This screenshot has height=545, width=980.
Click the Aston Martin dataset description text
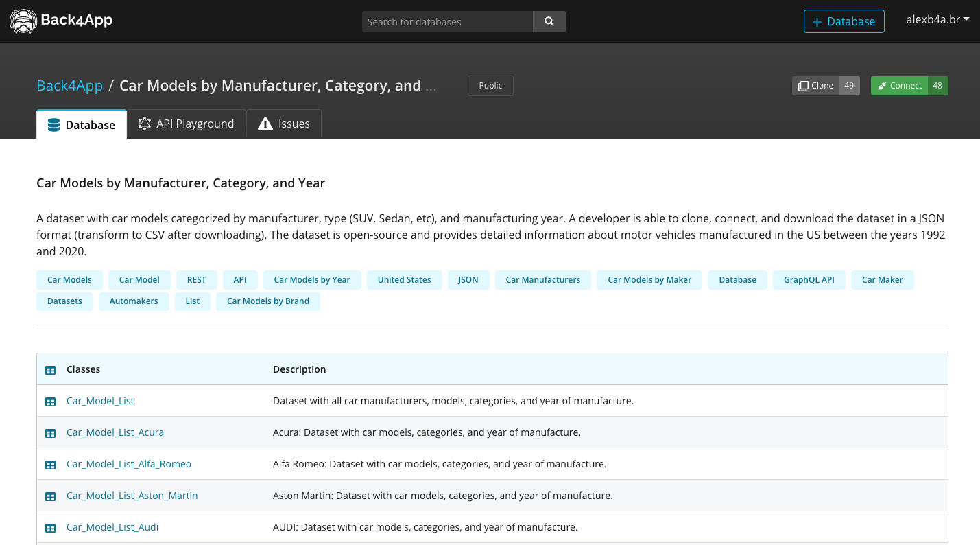point(443,496)
